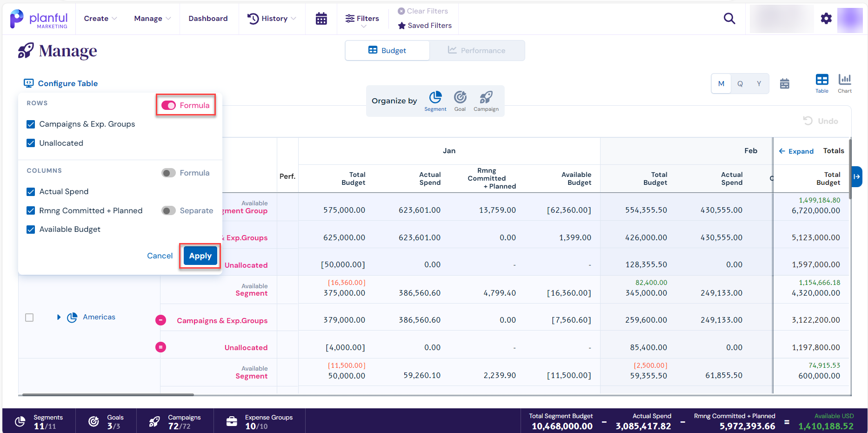
Task: Click Cancel in Configure Table
Action: pos(160,256)
